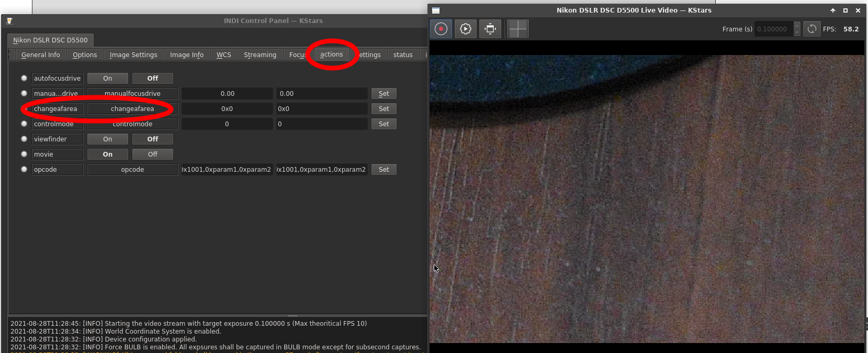
Task: Click Set for changeafarea
Action: 384,109
